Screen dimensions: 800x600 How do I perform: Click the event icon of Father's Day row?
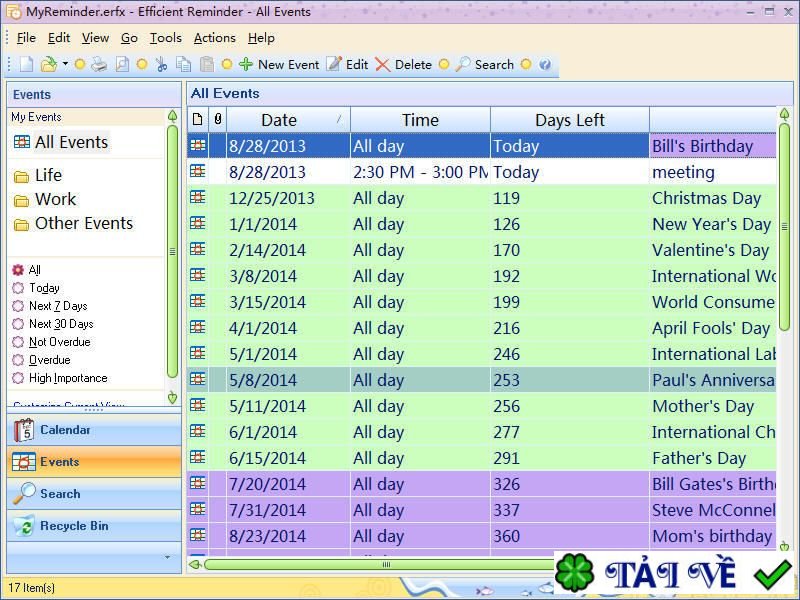198,457
